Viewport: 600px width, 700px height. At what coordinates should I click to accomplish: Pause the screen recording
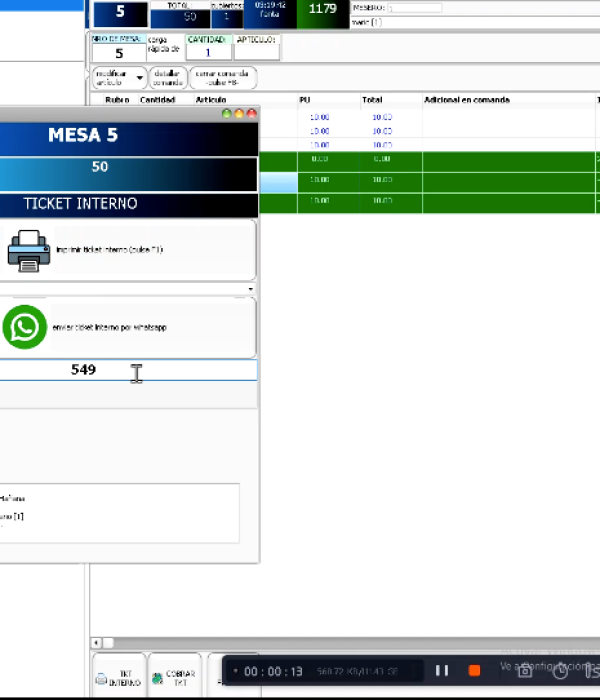(x=441, y=670)
